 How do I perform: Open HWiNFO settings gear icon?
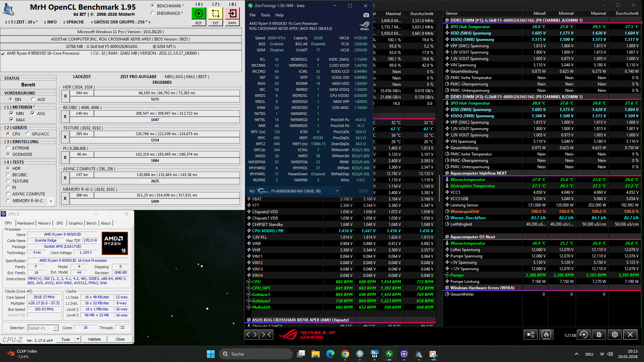tap(614, 335)
